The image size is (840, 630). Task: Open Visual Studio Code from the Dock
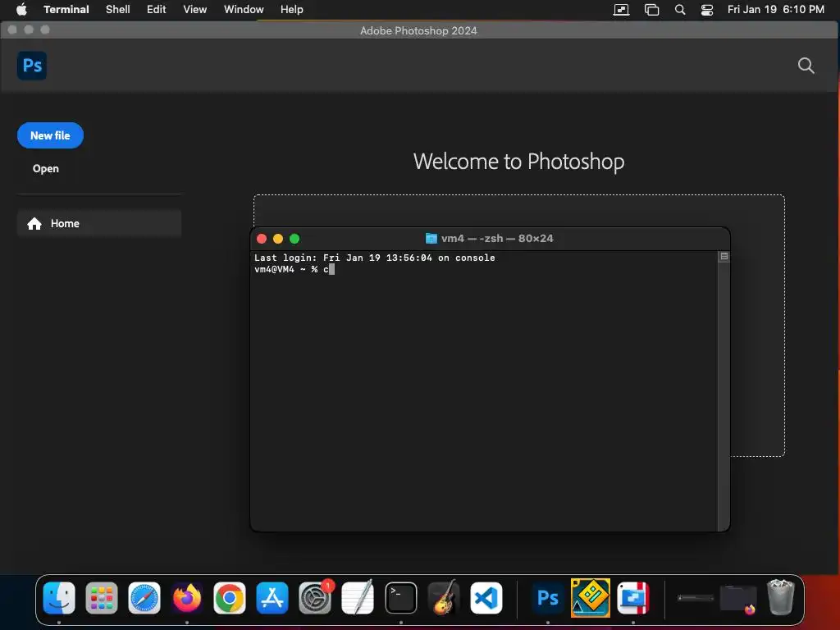(x=486, y=598)
